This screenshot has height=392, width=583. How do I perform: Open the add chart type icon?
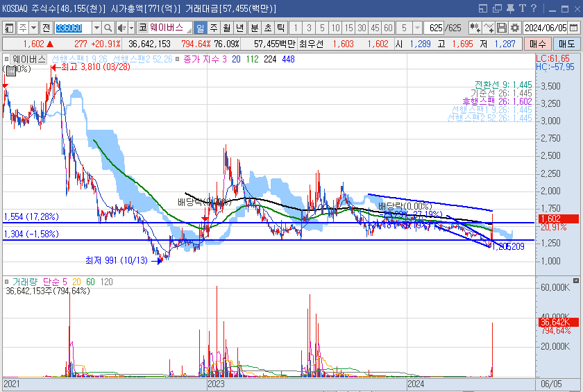[x=475, y=28]
